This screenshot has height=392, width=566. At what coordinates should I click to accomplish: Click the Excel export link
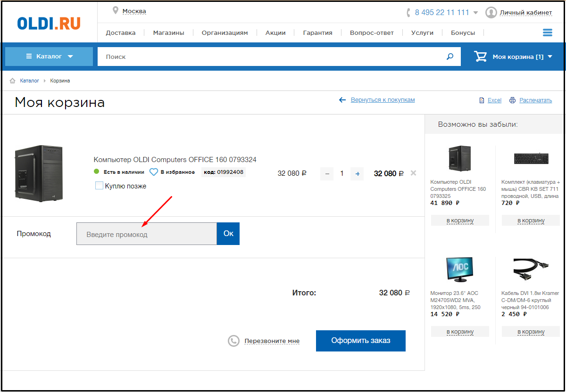494,100
